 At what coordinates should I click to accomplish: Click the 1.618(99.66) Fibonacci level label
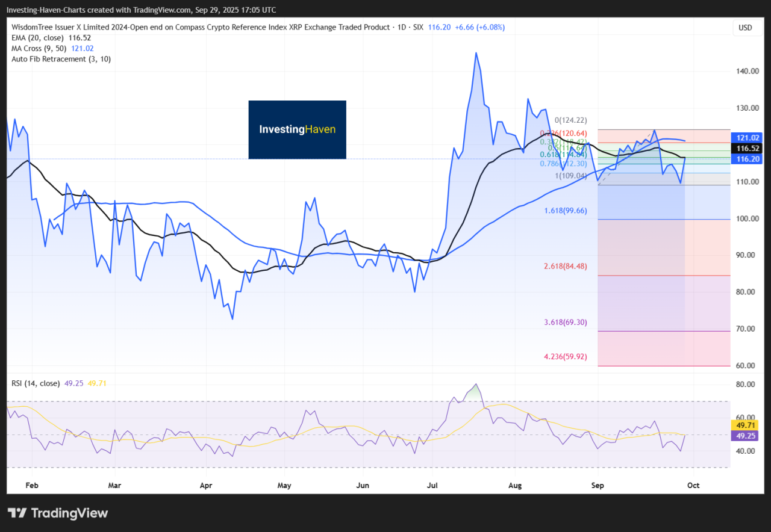point(565,211)
